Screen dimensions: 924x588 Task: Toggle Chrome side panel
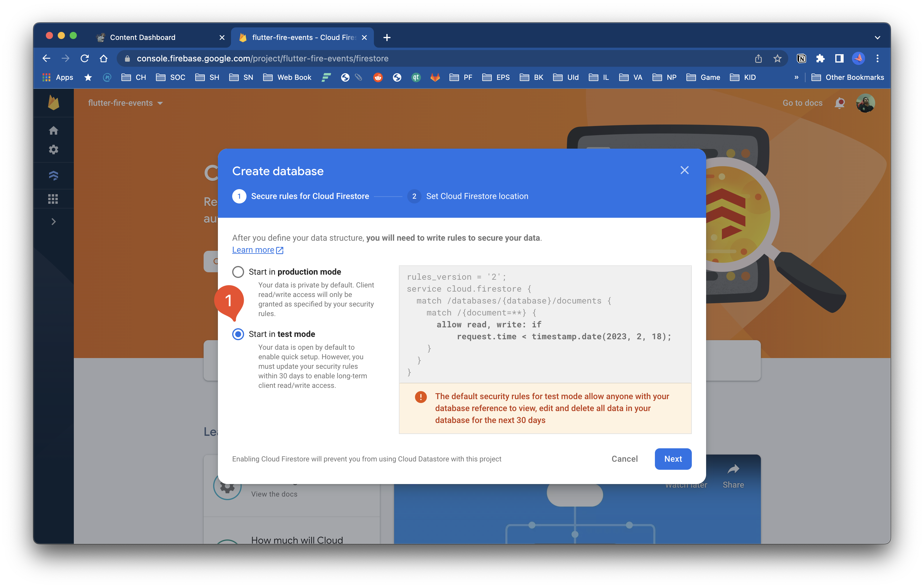[839, 58]
